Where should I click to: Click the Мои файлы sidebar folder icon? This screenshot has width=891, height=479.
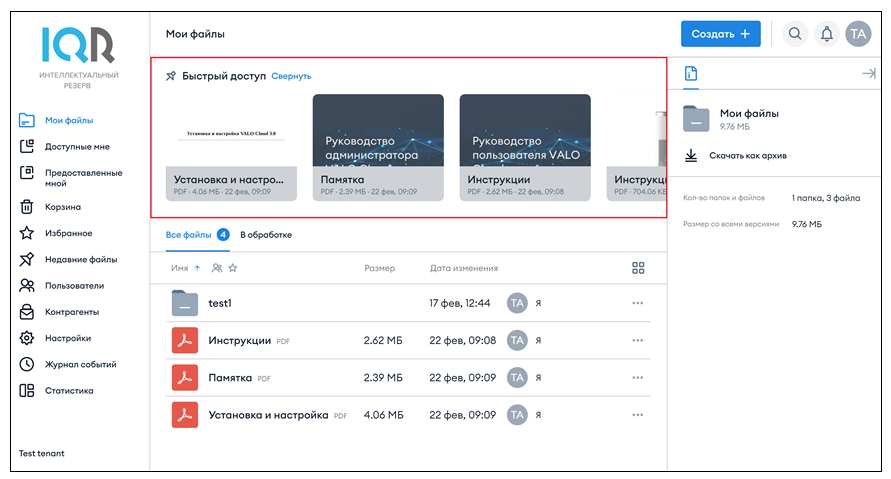point(27,120)
